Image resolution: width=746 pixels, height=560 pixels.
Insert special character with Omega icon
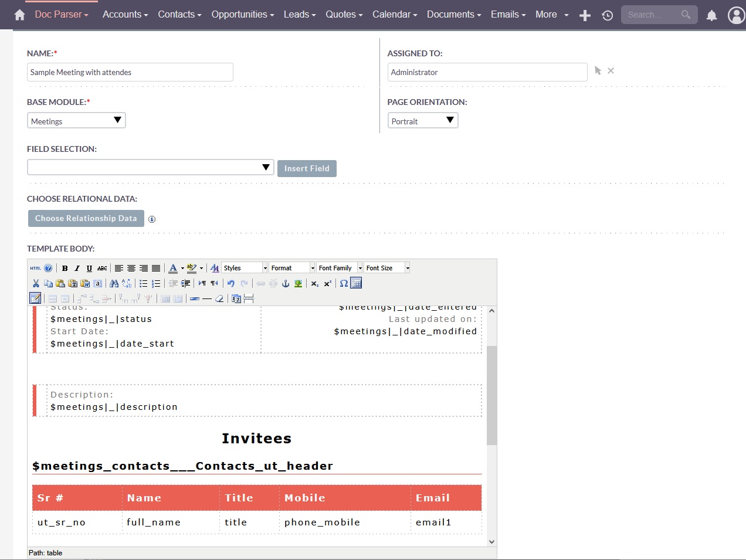[344, 283]
